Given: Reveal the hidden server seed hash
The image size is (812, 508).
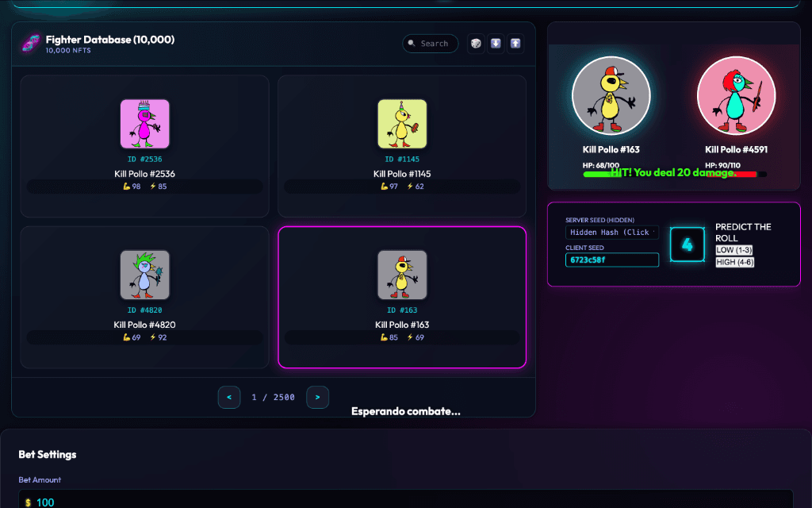Looking at the screenshot, I should point(611,233).
